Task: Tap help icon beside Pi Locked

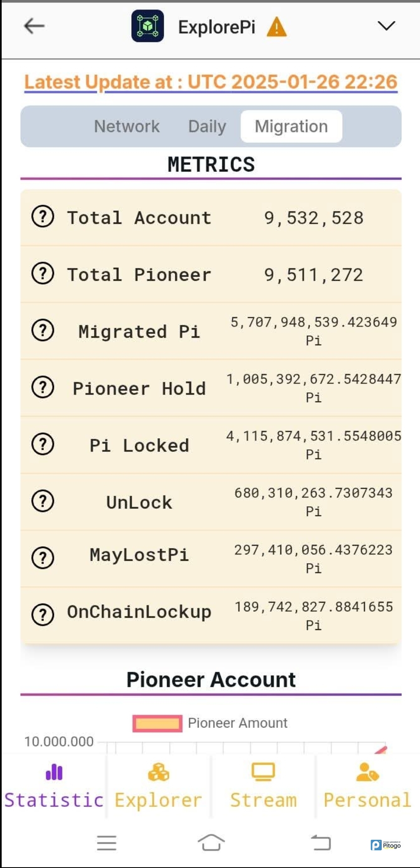Action: [x=43, y=444]
